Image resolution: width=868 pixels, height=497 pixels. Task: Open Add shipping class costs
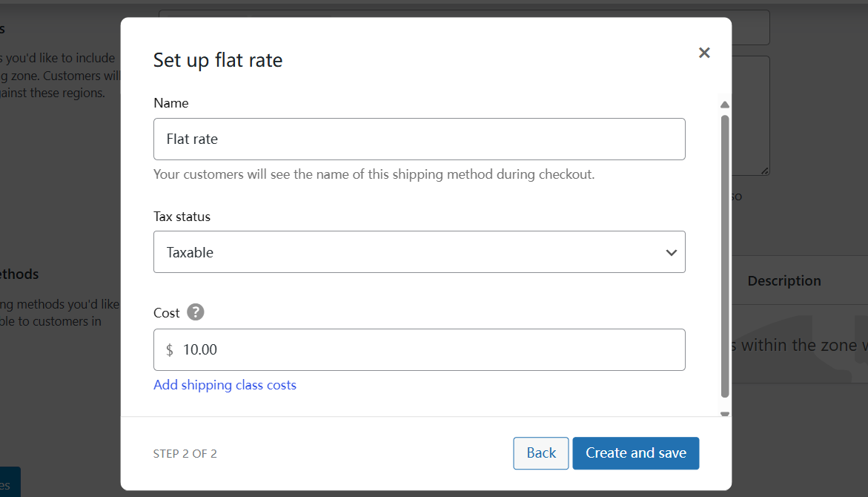[225, 385]
